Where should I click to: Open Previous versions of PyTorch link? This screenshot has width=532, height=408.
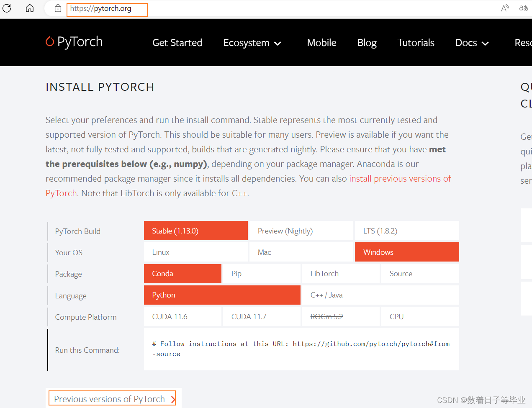[112, 398]
